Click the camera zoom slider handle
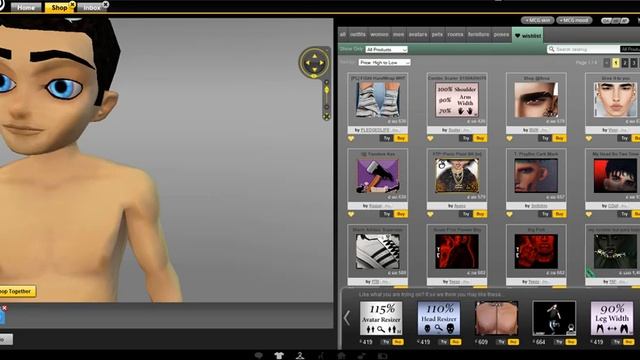The image size is (640, 360). pos(327,90)
